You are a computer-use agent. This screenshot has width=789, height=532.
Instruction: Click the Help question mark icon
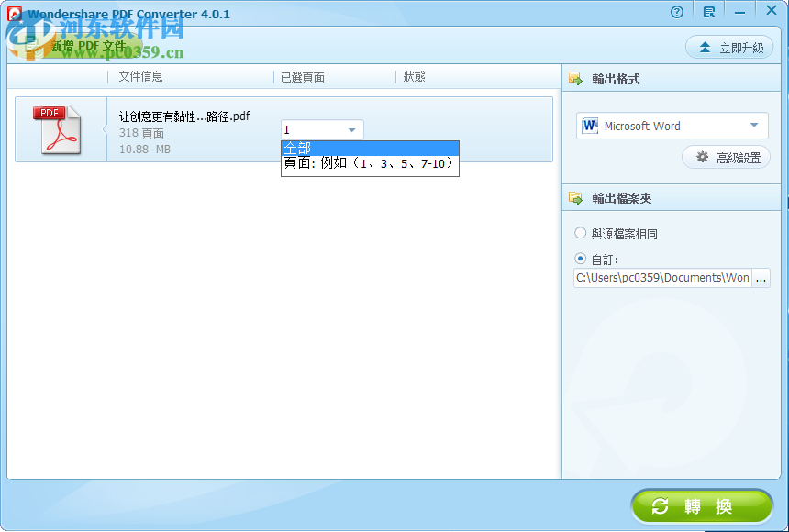[677, 11]
